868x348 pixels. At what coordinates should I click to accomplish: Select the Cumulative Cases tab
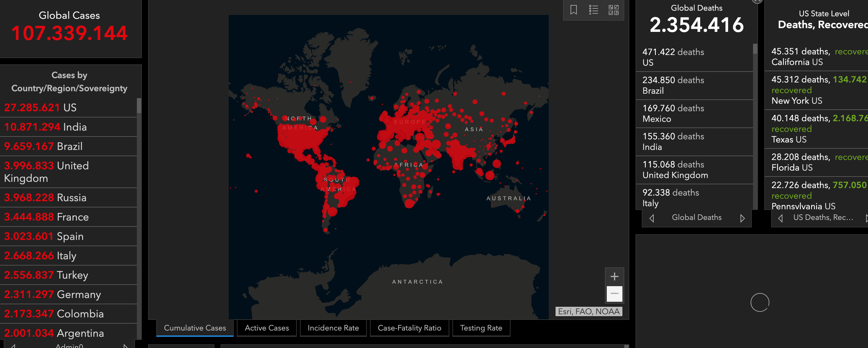(x=195, y=328)
